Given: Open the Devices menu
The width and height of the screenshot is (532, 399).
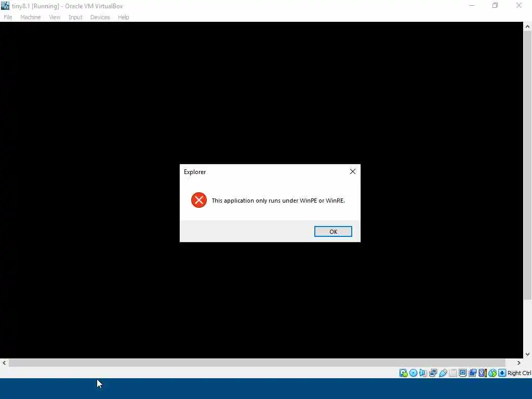Looking at the screenshot, I should 100,17.
